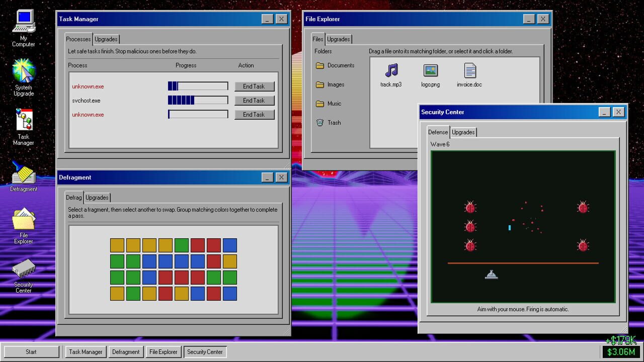Viewport: 644px width, 362px height.
Task: Click File Explorer in the taskbar
Action: 164,352
